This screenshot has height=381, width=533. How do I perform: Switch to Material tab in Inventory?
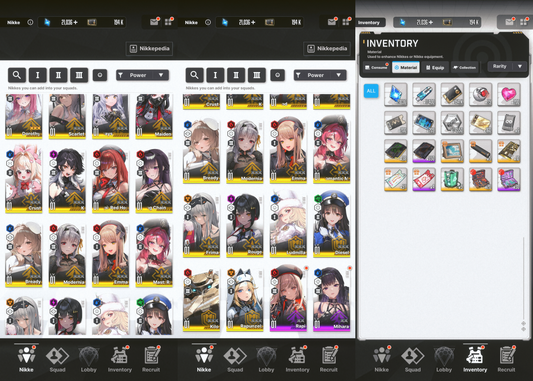406,67
